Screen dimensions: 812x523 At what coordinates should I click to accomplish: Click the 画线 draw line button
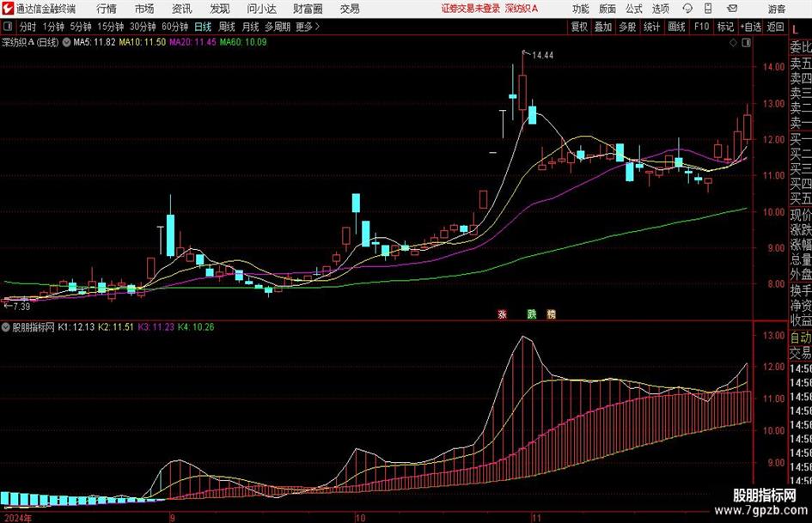pyautogui.click(x=676, y=27)
